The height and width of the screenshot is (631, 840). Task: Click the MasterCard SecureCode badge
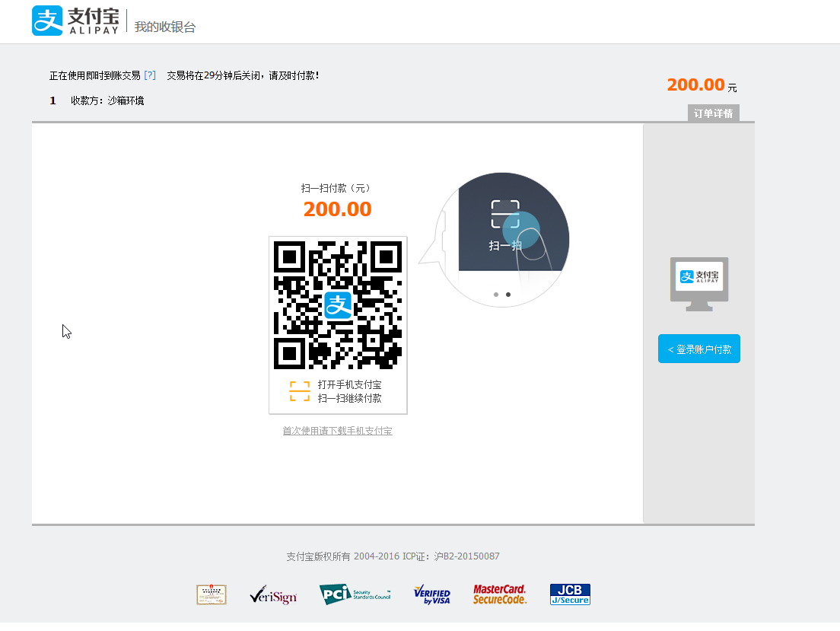pos(500,594)
